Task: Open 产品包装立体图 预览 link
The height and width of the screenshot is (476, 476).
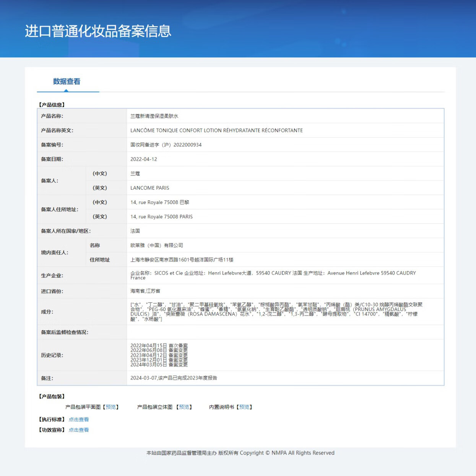Action: (184, 407)
